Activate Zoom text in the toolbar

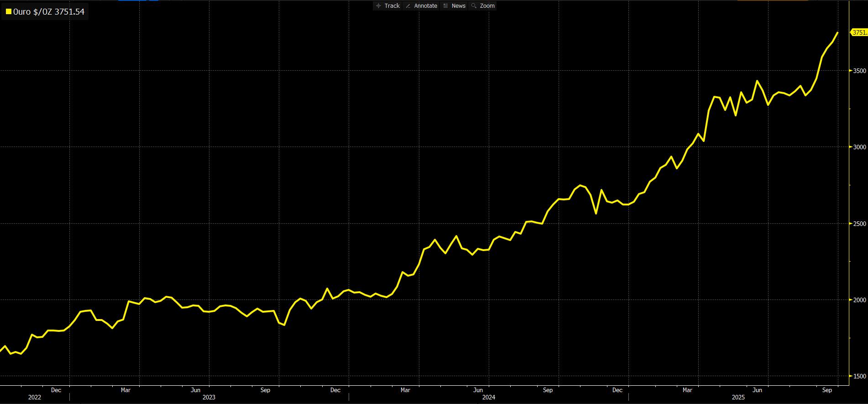(487, 6)
